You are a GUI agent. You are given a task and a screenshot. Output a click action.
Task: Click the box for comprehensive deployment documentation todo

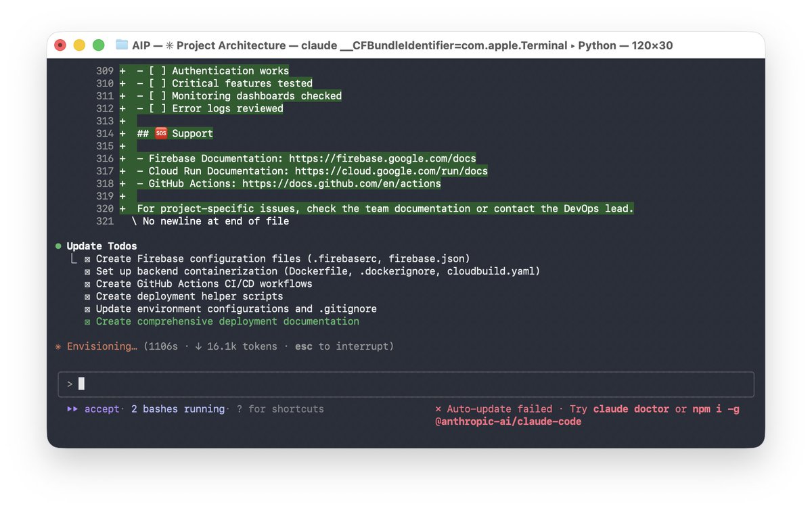point(87,321)
